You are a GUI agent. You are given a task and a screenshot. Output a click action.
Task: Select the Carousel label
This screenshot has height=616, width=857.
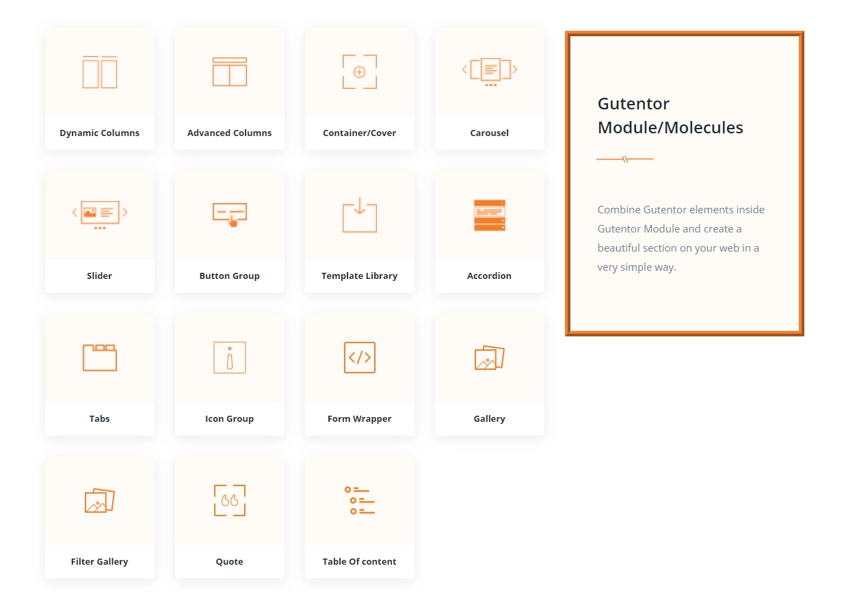[x=490, y=133]
